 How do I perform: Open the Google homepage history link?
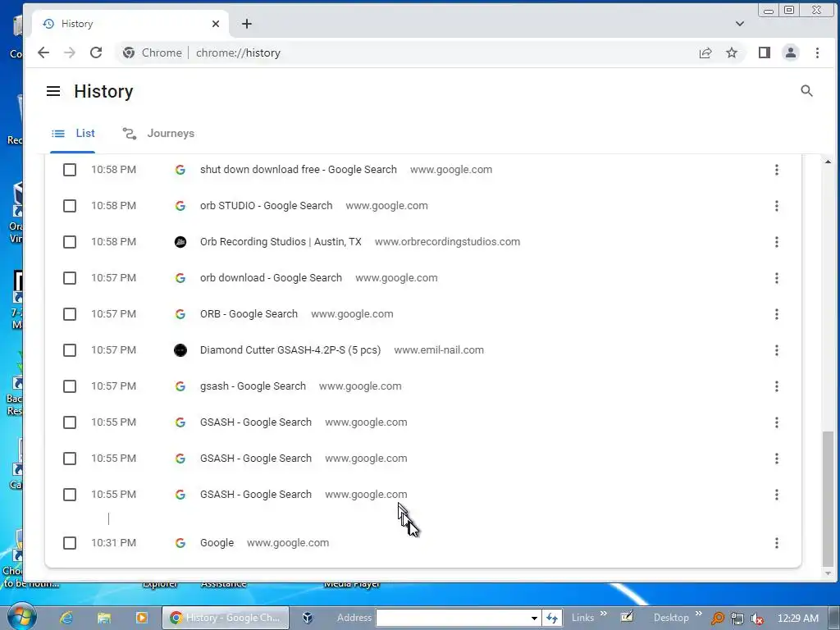coord(217,543)
